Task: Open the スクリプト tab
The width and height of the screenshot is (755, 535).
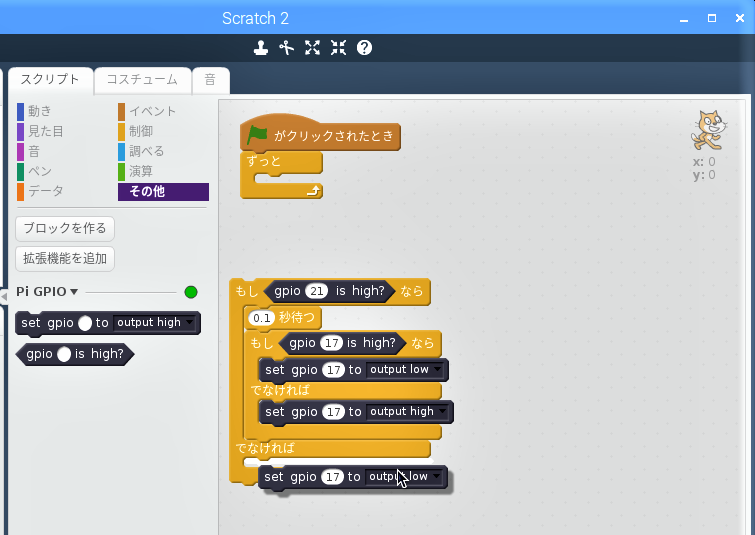Action: pyautogui.click(x=50, y=79)
